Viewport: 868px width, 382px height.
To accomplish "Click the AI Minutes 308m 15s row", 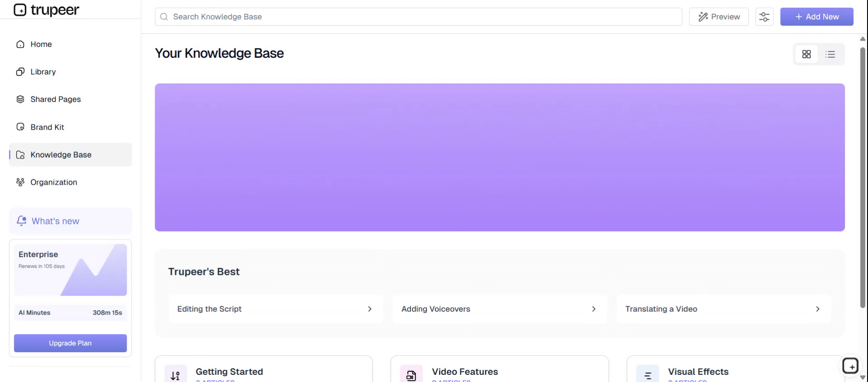I will click(x=70, y=312).
